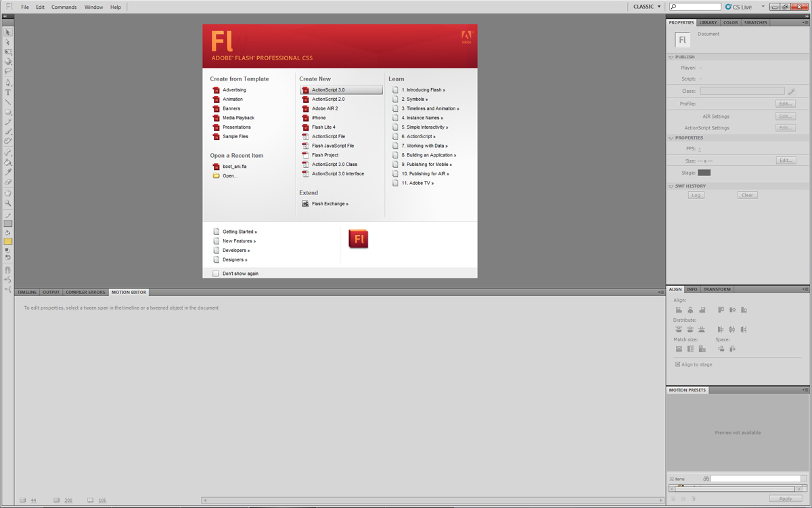Viewport: 812px width, 508px height.
Task: Select the Selection arrow tool
Action: pos(8,33)
